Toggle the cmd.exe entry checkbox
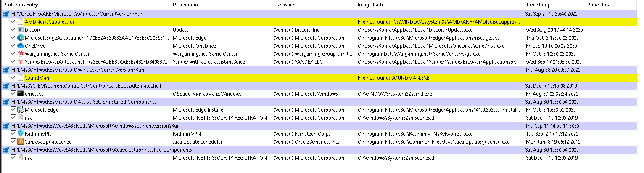Image resolution: width=644 pixels, height=173 pixels. (13, 94)
